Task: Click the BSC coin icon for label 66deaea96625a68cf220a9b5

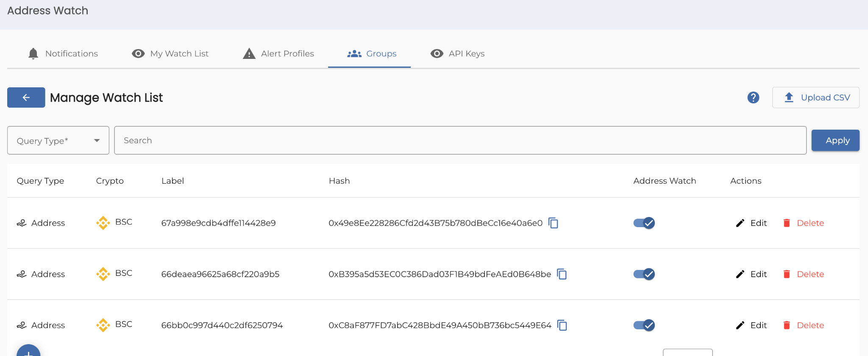Action: pyautogui.click(x=103, y=274)
